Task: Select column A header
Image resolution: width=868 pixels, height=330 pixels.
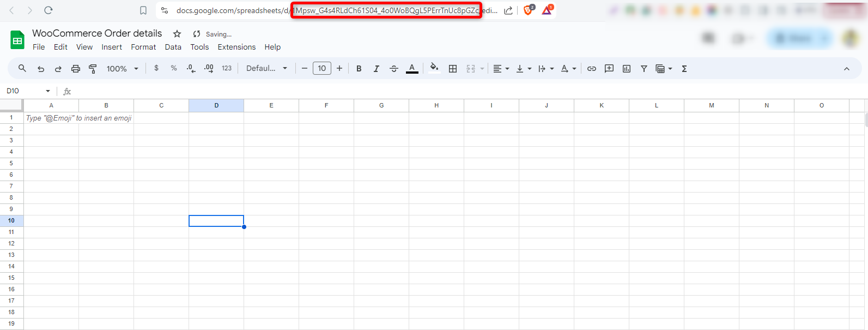Action: coord(51,105)
